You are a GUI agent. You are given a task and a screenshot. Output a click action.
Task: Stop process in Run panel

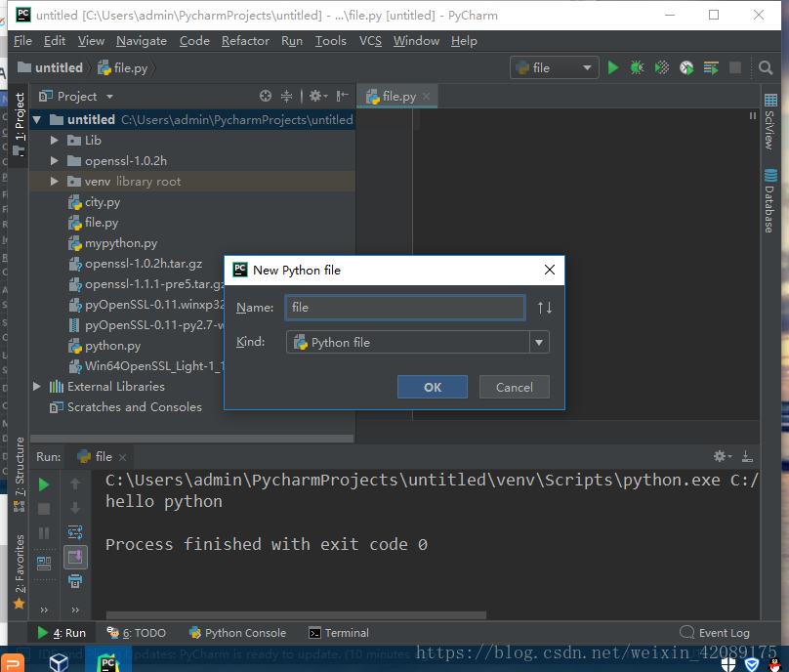[44, 509]
